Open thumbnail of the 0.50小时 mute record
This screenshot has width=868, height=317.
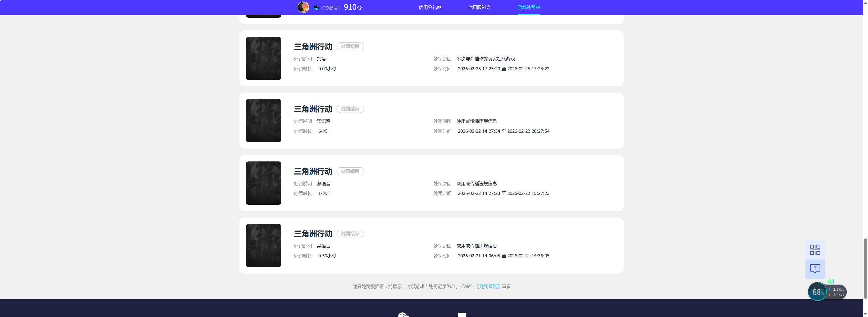tap(264, 245)
